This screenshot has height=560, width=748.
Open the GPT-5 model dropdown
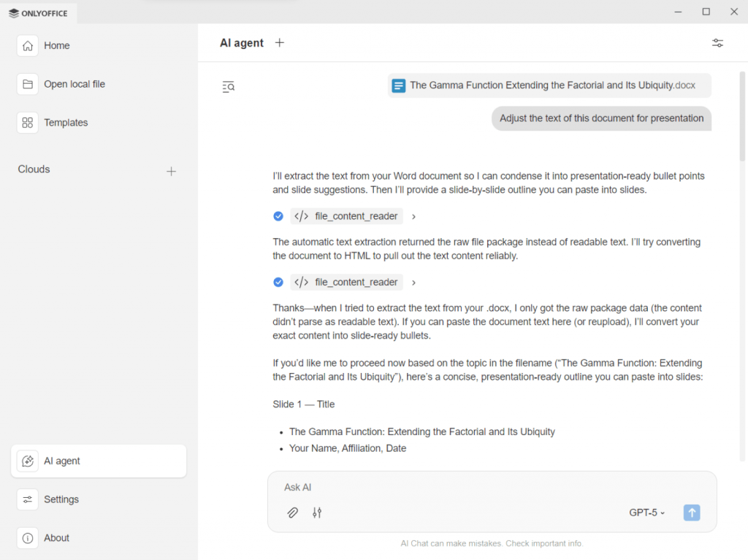pyautogui.click(x=646, y=513)
